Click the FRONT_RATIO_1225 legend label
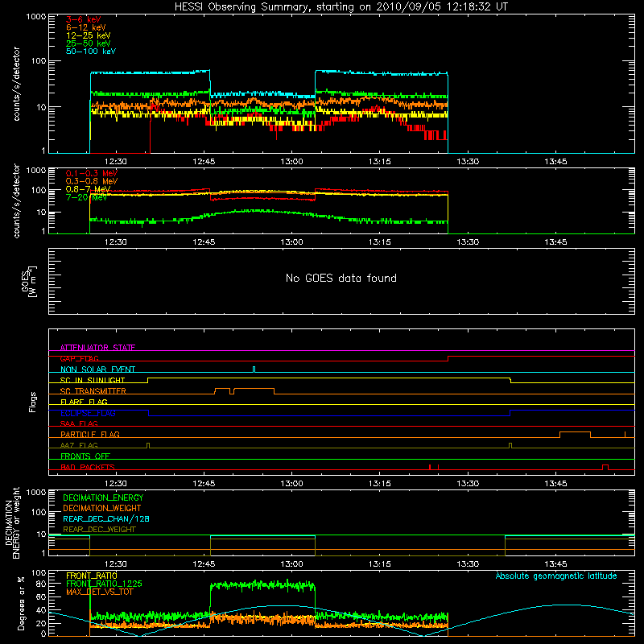This screenshot has height=644, width=644. 104,584
